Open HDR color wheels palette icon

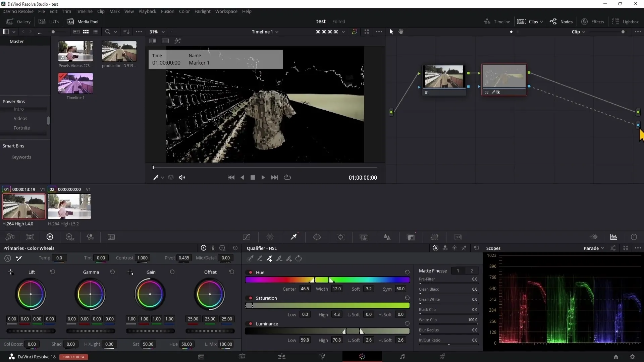[70, 237]
